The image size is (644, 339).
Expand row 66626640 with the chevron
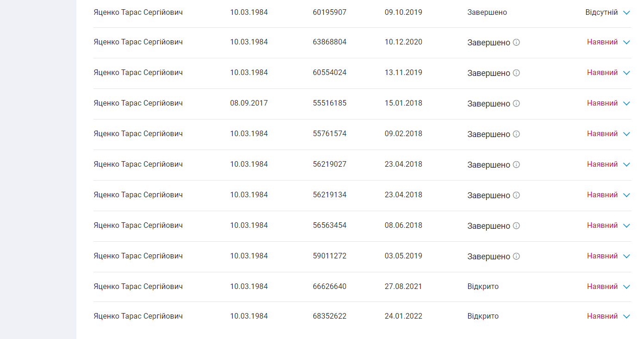[626, 287]
